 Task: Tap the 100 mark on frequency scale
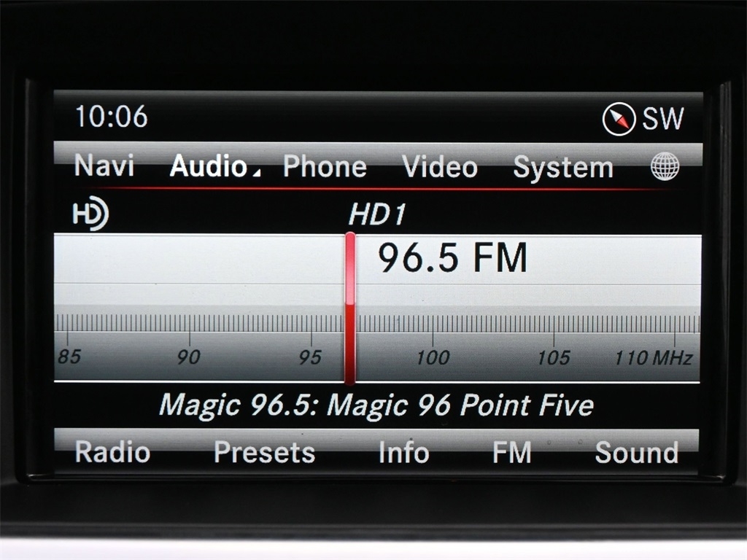click(x=433, y=357)
